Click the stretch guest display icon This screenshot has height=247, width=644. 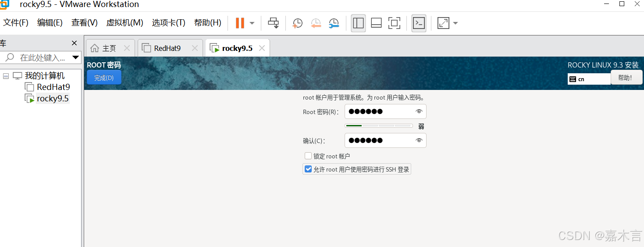pos(444,23)
